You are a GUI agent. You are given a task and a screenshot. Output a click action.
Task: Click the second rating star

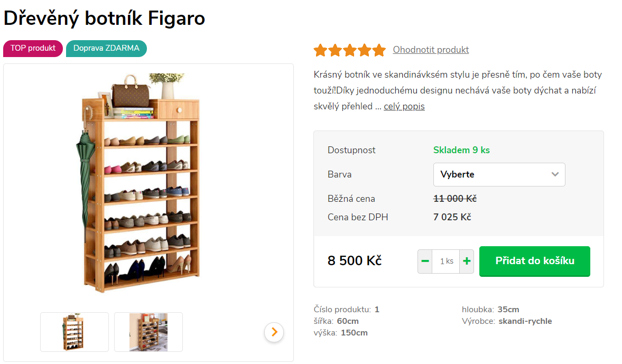tap(335, 50)
